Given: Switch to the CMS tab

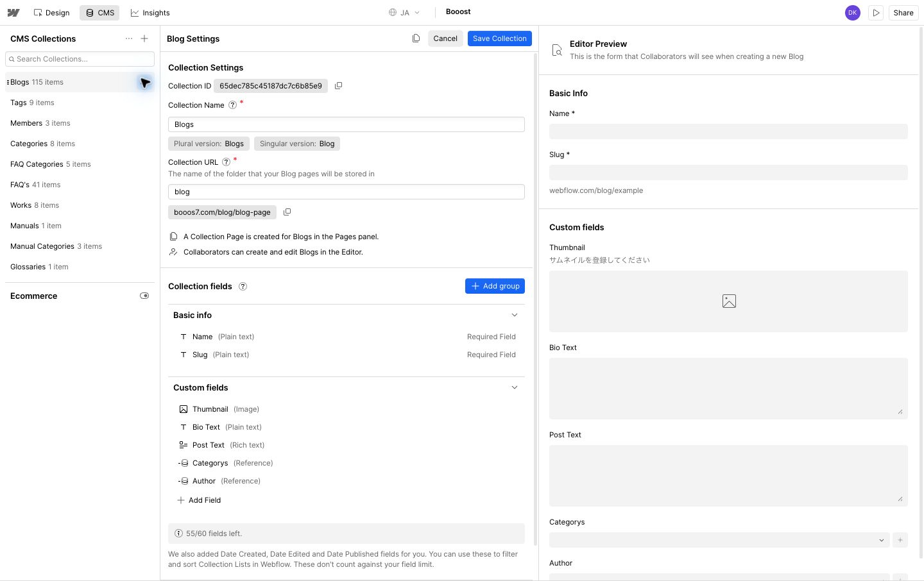Looking at the screenshot, I should click(x=99, y=13).
